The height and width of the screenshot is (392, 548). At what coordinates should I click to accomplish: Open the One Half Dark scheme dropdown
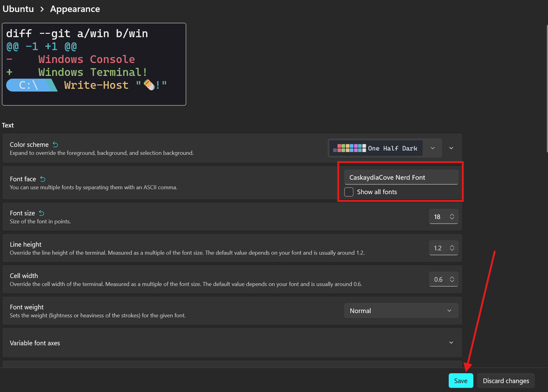385,148
